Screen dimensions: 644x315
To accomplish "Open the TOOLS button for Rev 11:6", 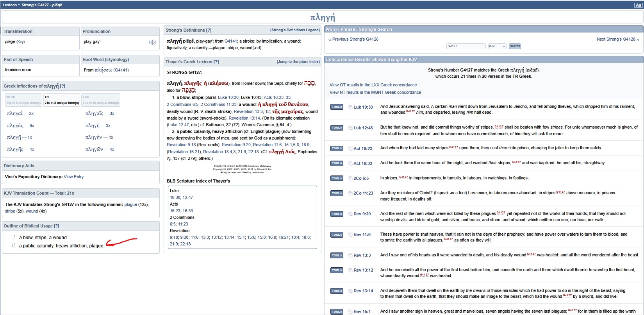I will (x=337, y=234).
